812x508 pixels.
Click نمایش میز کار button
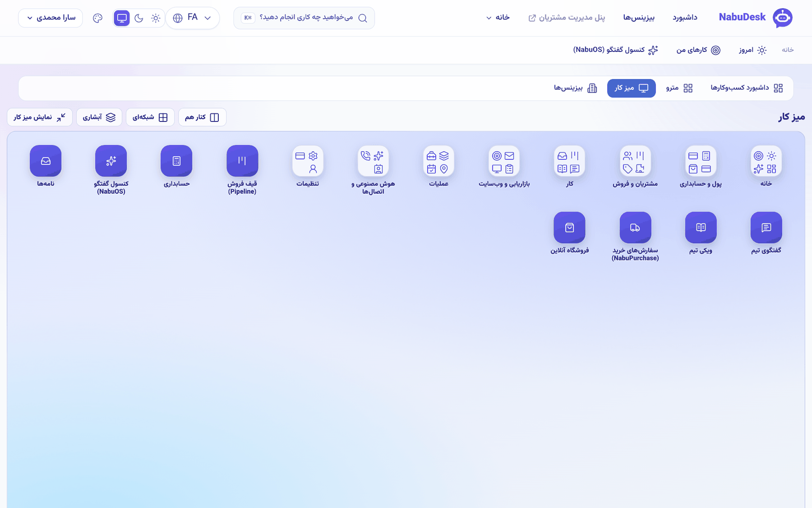[x=40, y=117]
